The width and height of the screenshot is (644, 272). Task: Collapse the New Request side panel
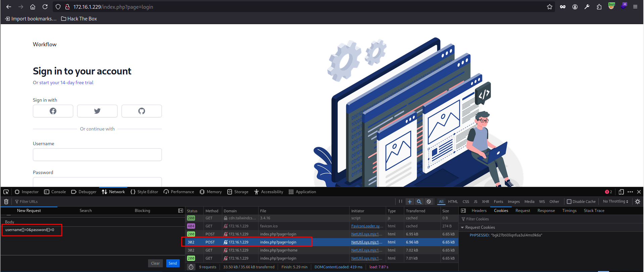[181, 211]
